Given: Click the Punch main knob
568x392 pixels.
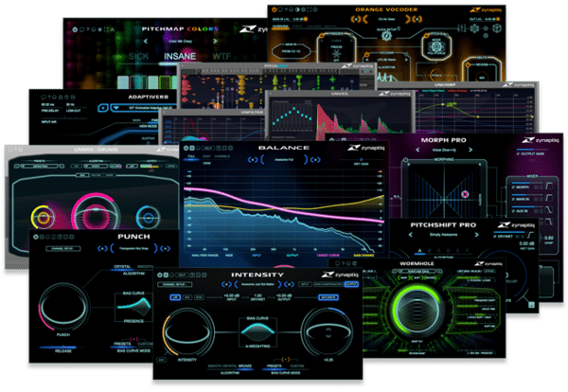Looking at the screenshot, I should 63,306.
